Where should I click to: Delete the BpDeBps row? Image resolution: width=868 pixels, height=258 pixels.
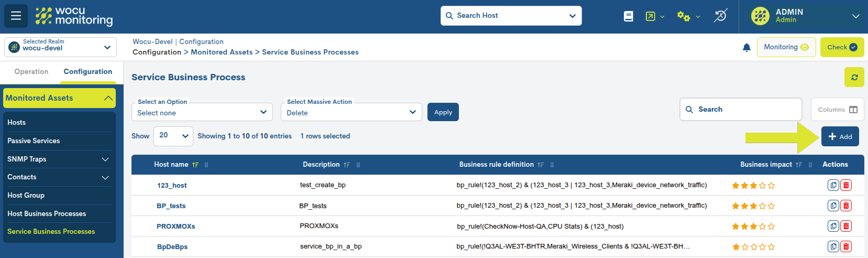[x=846, y=246]
